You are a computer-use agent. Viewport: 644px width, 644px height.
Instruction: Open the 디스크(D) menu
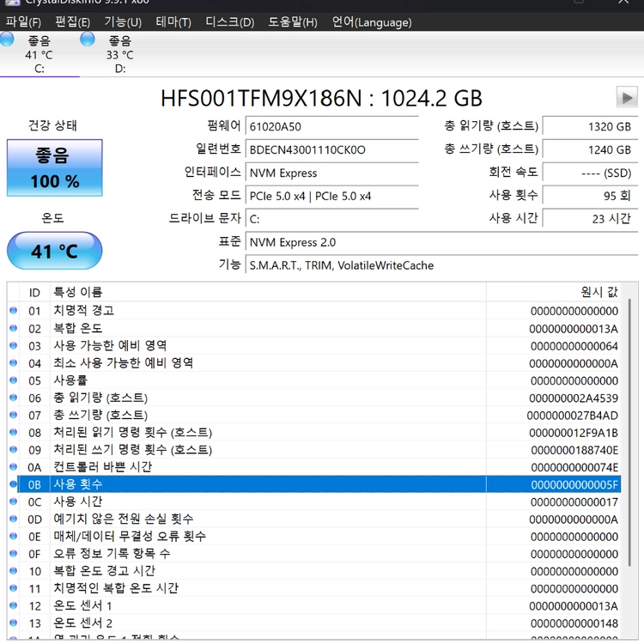pos(229,21)
